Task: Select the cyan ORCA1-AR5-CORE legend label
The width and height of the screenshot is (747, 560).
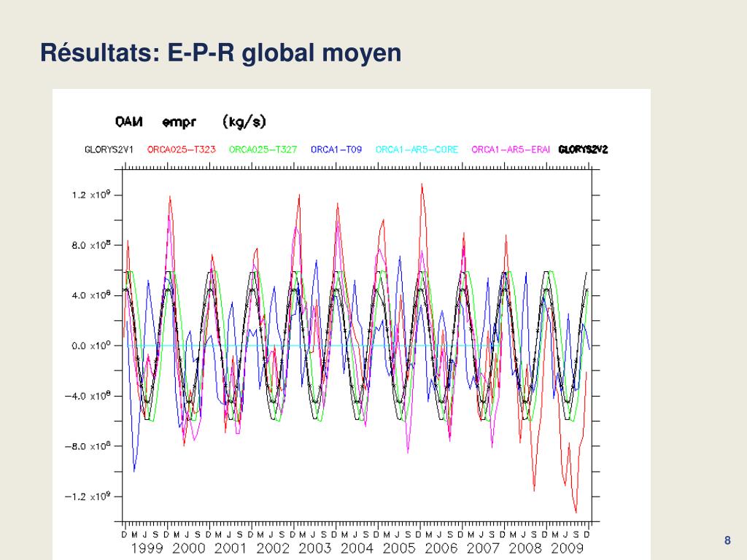Action: tap(417, 149)
